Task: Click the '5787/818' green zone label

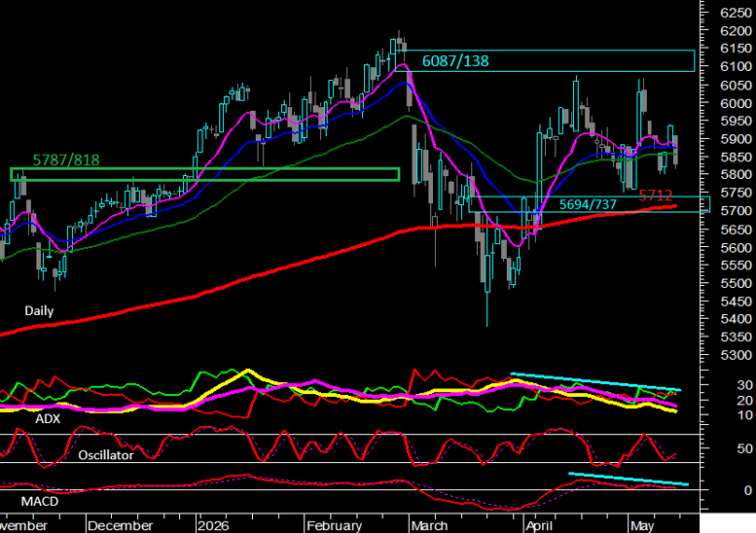Action: click(66, 160)
